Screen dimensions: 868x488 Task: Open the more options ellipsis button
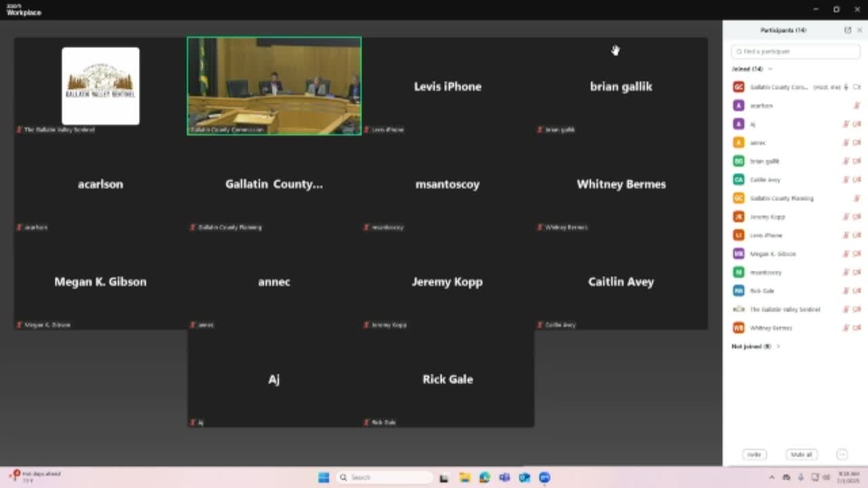coord(842,455)
